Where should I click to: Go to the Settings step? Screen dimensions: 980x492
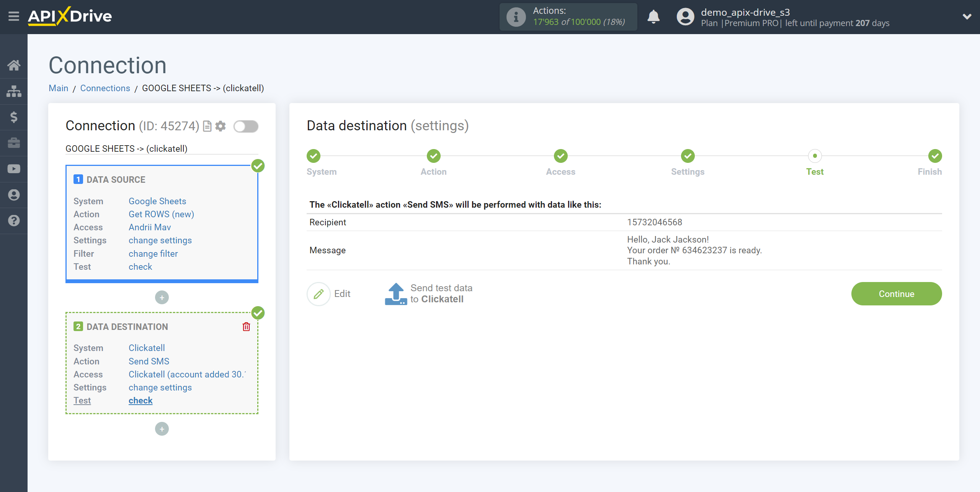coord(688,156)
